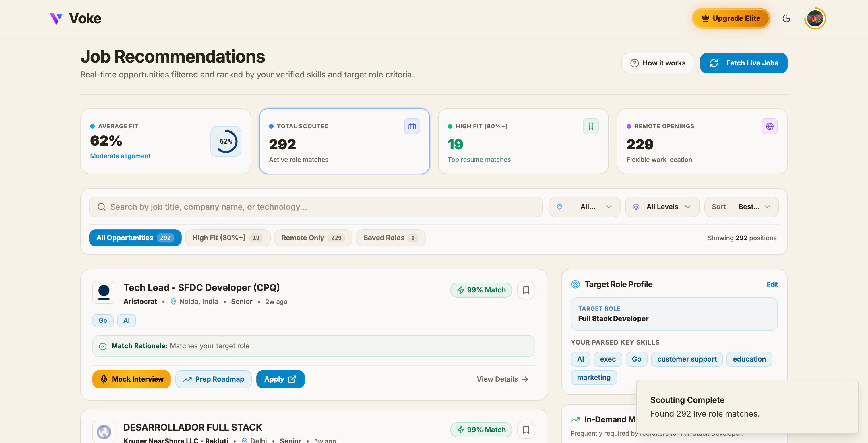Click the exec parsed skill chip
The height and width of the screenshot is (443, 868).
(608, 359)
